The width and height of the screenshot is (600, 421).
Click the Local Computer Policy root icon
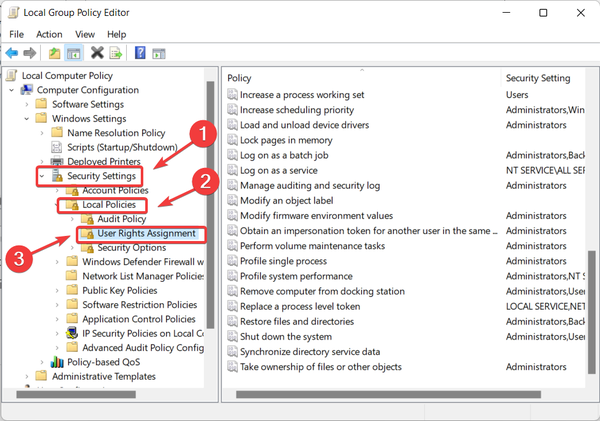click(12, 75)
